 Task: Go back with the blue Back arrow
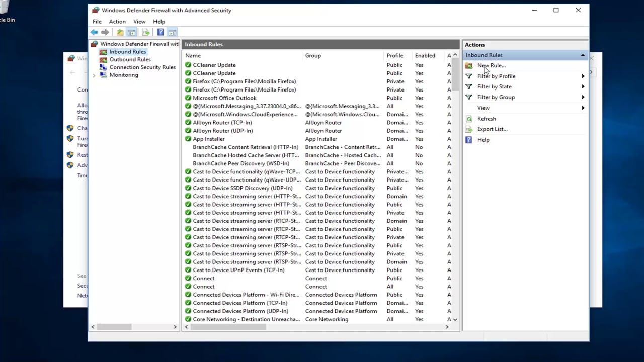click(94, 32)
